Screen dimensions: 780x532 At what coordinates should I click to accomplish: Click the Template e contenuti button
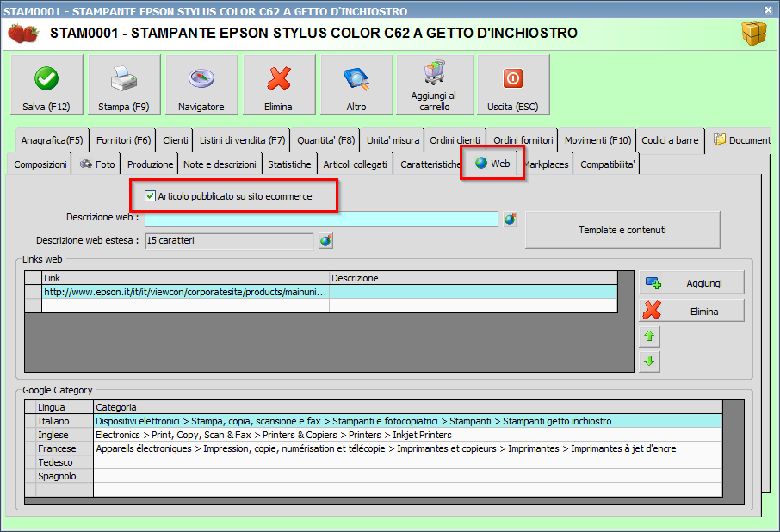(x=622, y=230)
